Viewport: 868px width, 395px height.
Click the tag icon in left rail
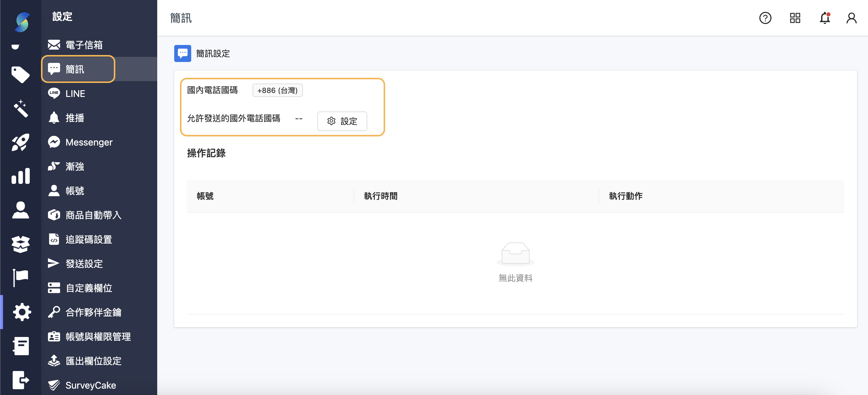pos(21,74)
